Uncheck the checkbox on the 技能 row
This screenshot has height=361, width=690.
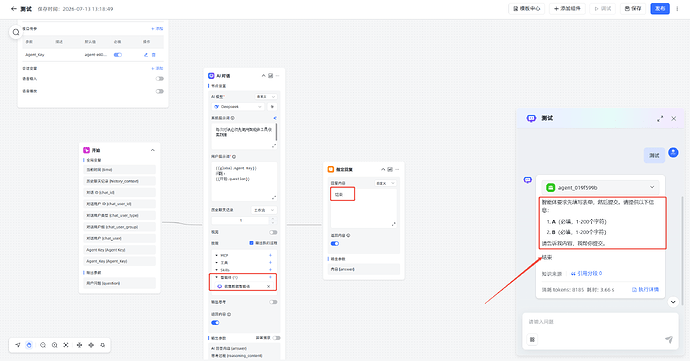(x=251, y=243)
